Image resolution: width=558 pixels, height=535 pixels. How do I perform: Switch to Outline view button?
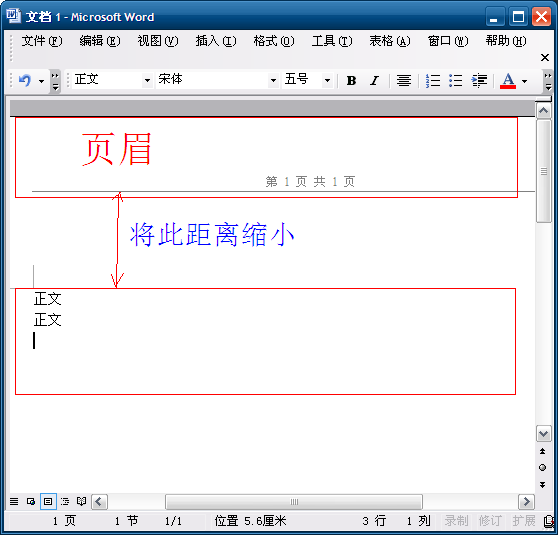click(x=65, y=502)
